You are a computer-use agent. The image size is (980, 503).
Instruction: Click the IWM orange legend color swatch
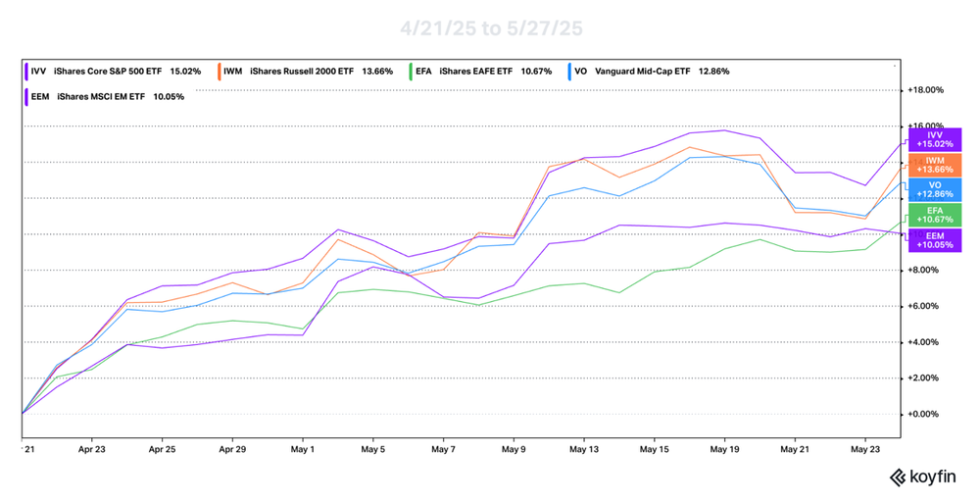point(220,72)
